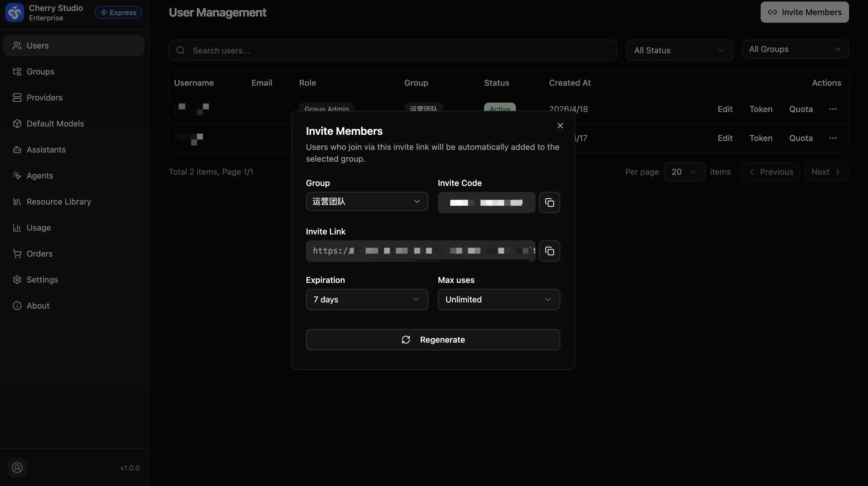Focus the Search users input field
Screen dimensions: 868x486
click(x=393, y=51)
